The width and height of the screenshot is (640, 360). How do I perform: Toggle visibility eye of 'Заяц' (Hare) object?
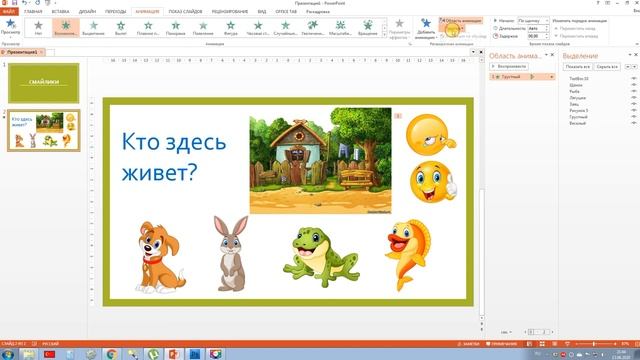click(x=634, y=104)
